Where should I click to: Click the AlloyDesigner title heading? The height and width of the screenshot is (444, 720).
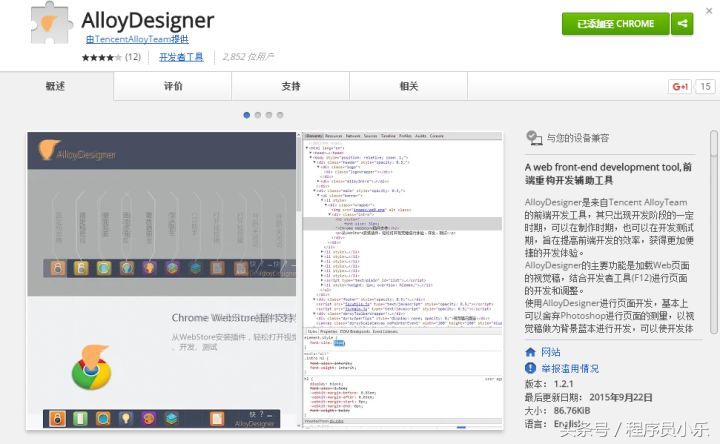[x=148, y=20]
